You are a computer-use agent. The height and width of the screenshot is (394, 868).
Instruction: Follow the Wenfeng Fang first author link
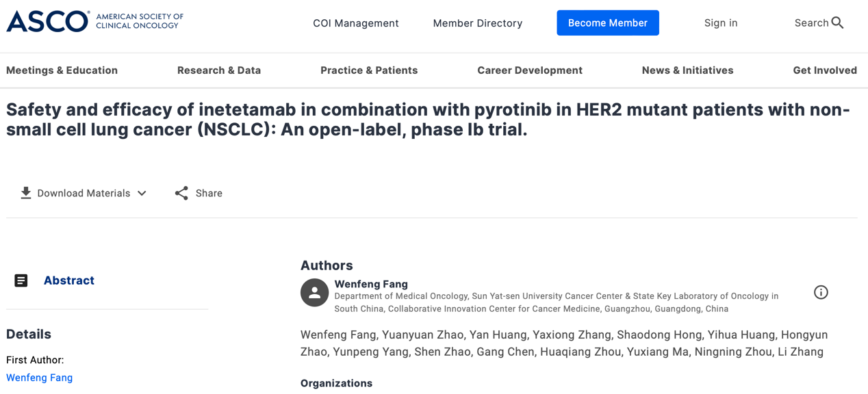point(40,378)
